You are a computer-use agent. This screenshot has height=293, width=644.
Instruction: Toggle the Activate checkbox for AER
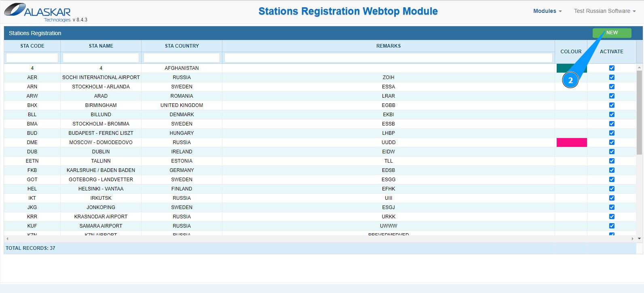point(612,77)
